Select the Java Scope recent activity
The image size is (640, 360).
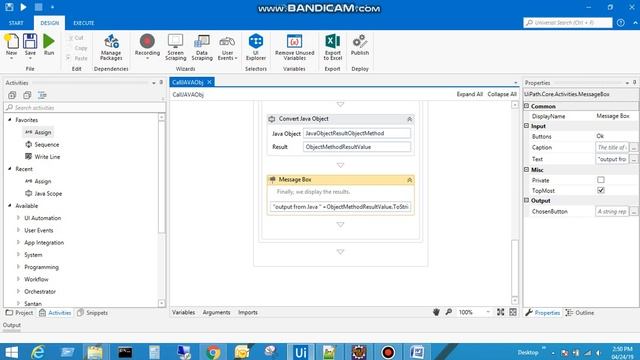(43, 193)
